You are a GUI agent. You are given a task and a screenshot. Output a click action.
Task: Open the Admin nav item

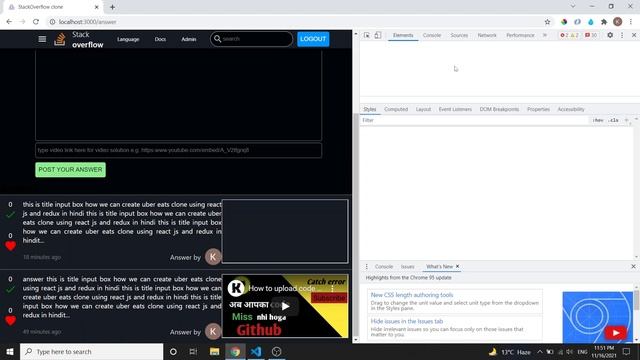pos(189,39)
